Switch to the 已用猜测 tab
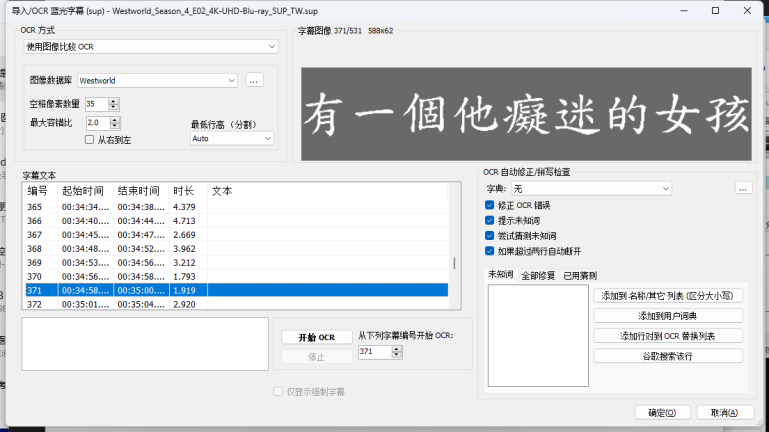This screenshot has width=769, height=432. click(x=580, y=276)
